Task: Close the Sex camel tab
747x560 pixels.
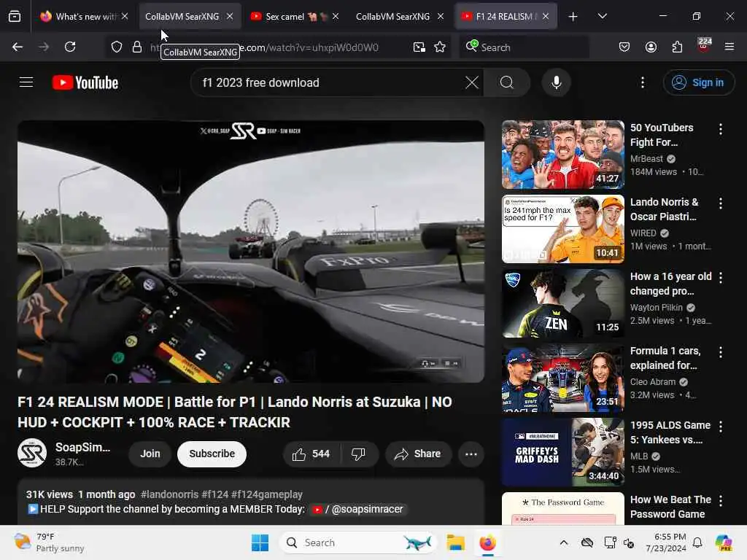Action: click(x=336, y=16)
